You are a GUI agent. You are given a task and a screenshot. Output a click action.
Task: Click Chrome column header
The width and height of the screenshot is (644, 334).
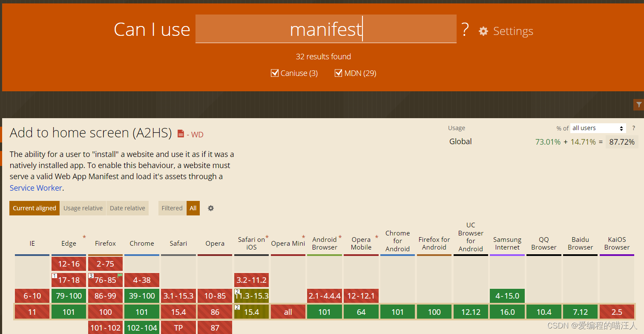coord(142,244)
